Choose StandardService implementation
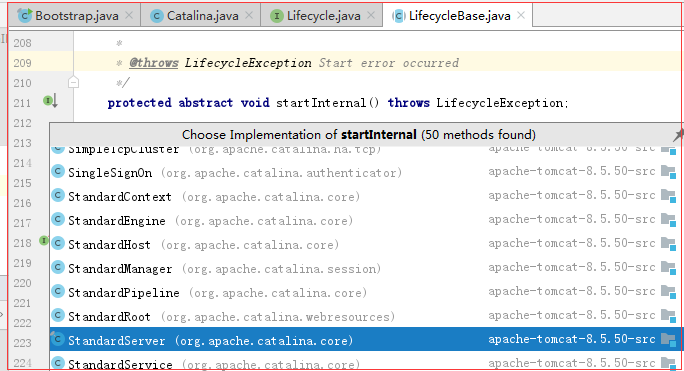The image size is (684, 371). [366, 362]
